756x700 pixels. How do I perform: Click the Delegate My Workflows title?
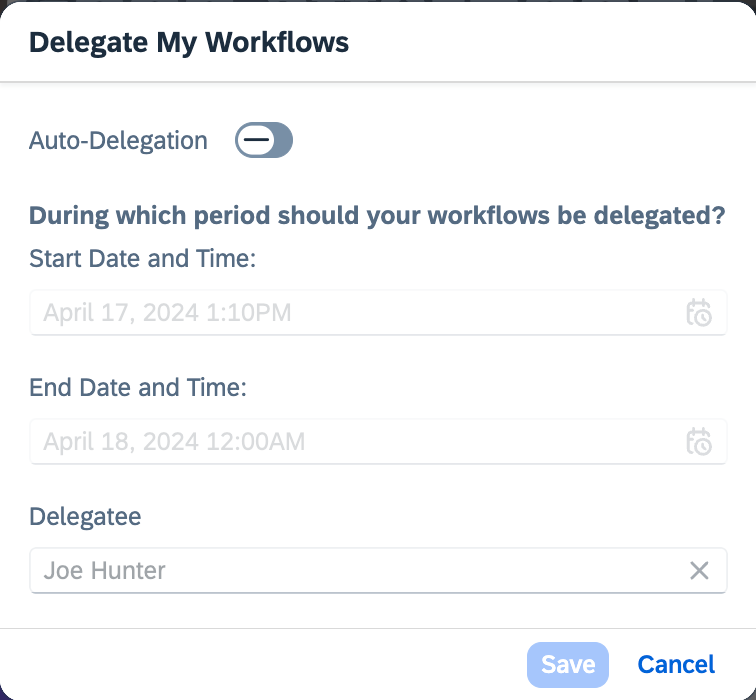point(189,42)
